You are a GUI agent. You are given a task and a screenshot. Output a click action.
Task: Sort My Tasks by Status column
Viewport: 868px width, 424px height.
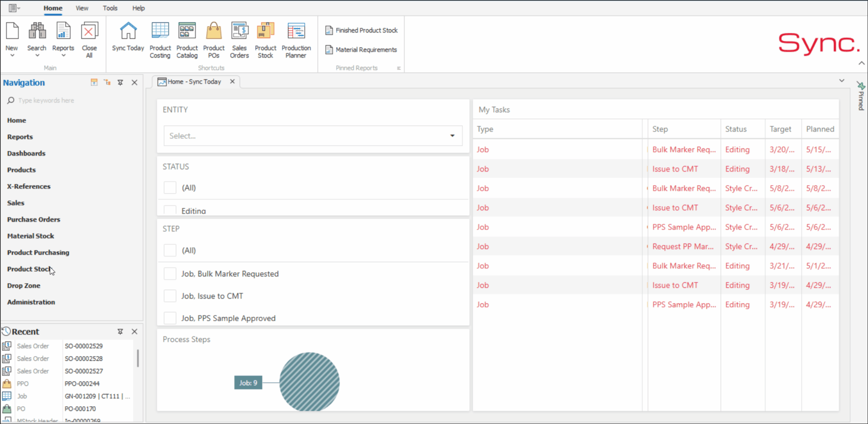743,129
